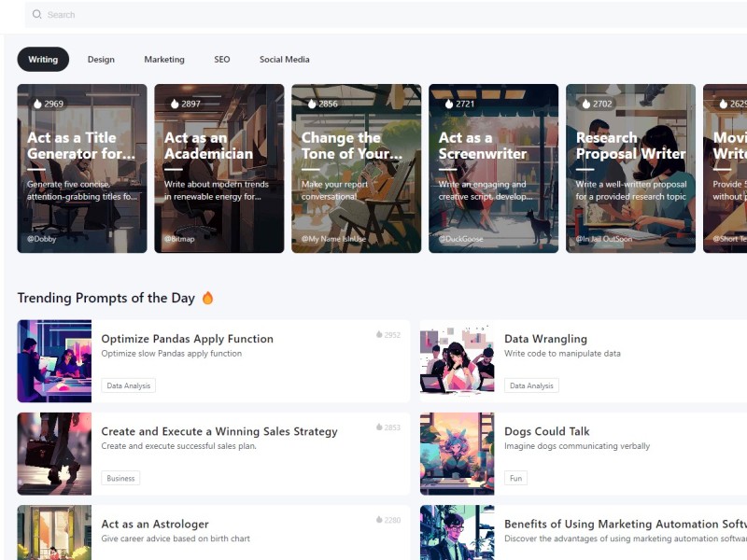Viewport: 747px width, 560px height.
Task: Open the "Dogs Could Talk" prompt title
Action: 547,431
